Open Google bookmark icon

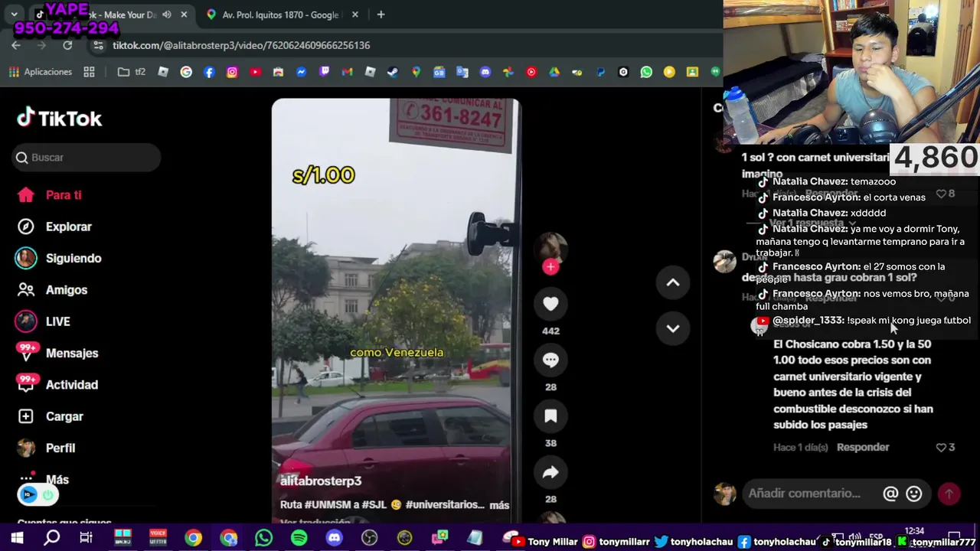pos(186,72)
